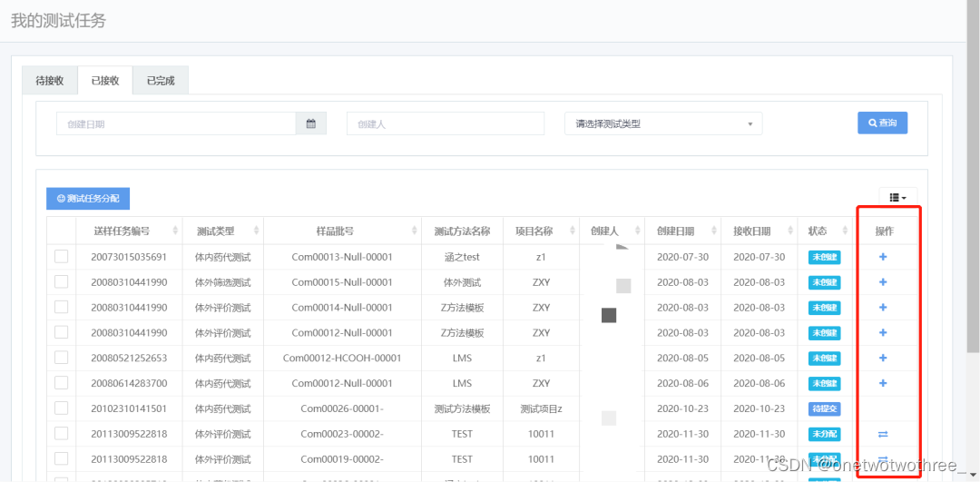Click the page's vertical scrollbar thumb

[973, 175]
